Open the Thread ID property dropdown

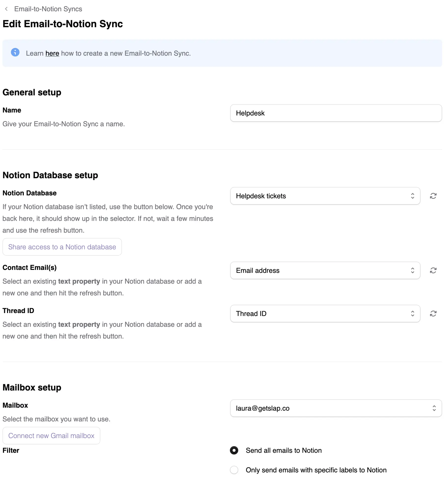pos(325,314)
